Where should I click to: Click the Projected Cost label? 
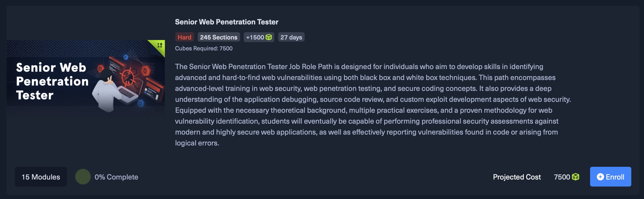[x=517, y=177]
